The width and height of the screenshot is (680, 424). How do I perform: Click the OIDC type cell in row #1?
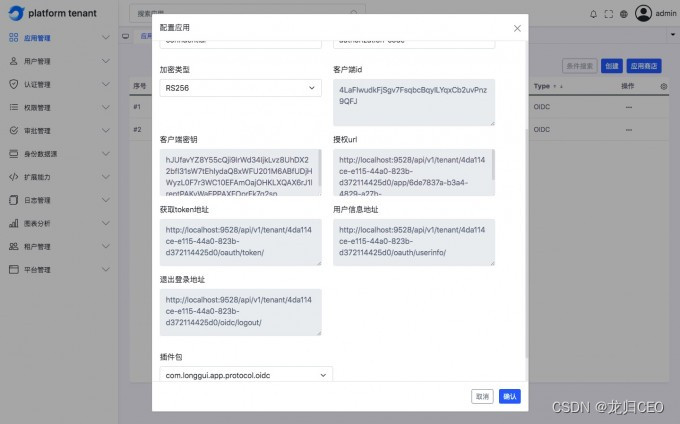[x=542, y=107]
